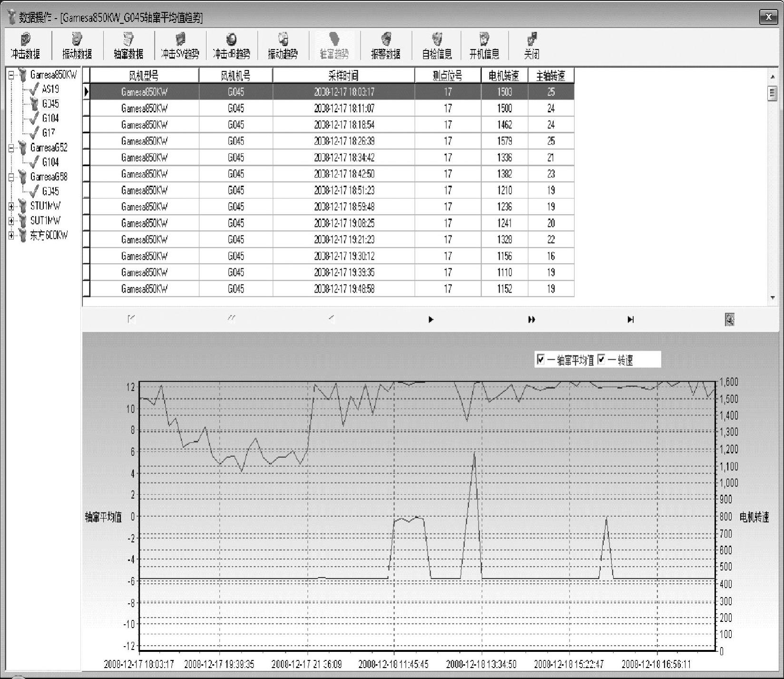Click the 主轴转速 column header

[x=551, y=75]
